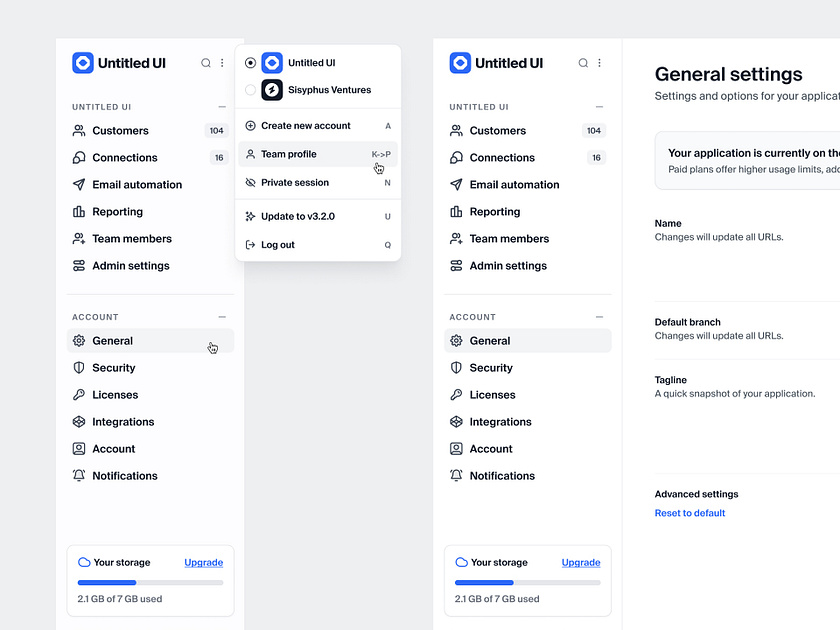This screenshot has height=630, width=840.
Task: Click the Connections icon in sidebar
Action: coord(80,157)
